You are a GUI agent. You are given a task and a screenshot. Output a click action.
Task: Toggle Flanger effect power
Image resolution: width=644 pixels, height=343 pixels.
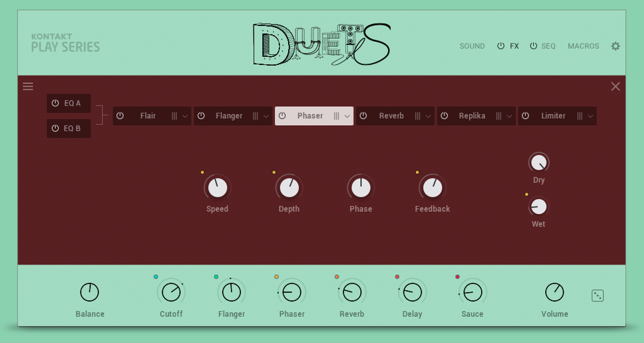(x=201, y=116)
